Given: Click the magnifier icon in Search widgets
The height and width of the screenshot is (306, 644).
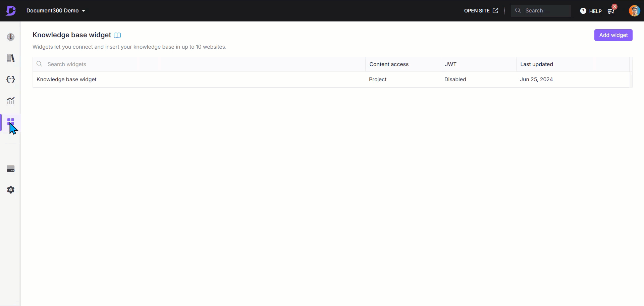Looking at the screenshot, I should [x=39, y=64].
